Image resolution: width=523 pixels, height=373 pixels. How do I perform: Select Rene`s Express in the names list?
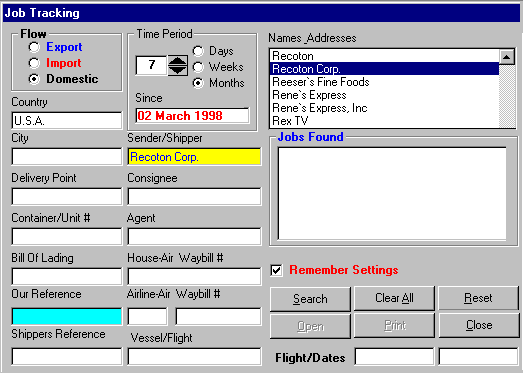click(x=384, y=95)
